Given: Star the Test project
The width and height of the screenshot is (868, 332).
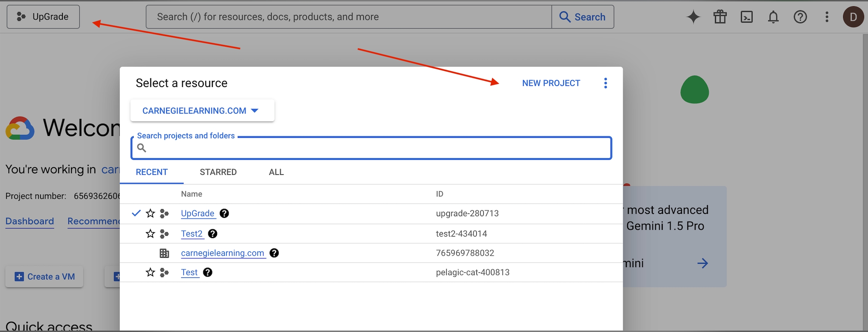Looking at the screenshot, I should pos(150,272).
